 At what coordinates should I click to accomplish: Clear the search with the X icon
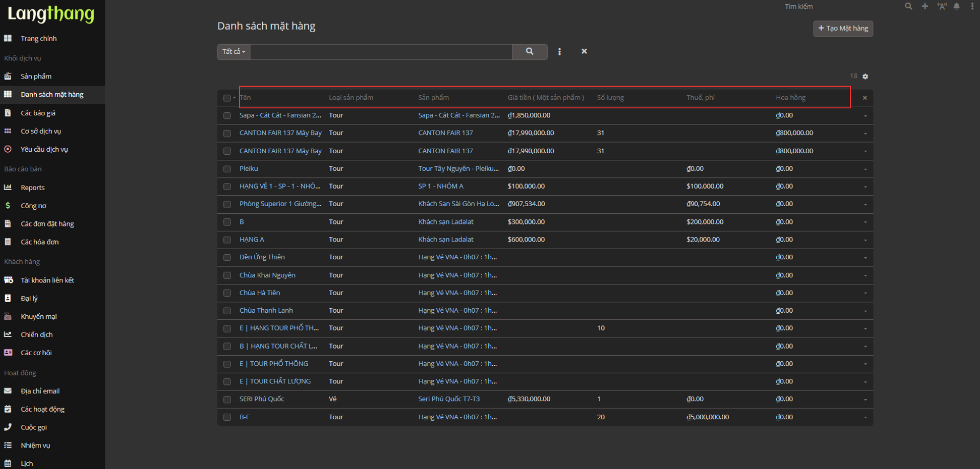[x=584, y=51]
